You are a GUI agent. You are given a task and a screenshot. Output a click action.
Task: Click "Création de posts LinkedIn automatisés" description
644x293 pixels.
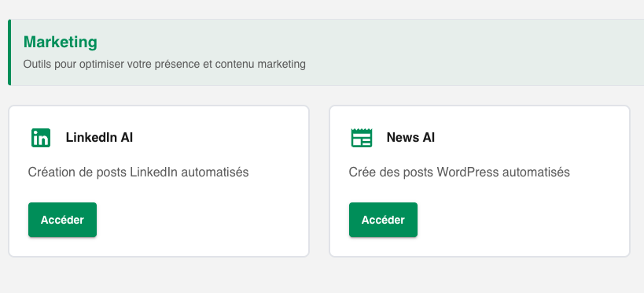pyautogui.click(x=138, y=172)
